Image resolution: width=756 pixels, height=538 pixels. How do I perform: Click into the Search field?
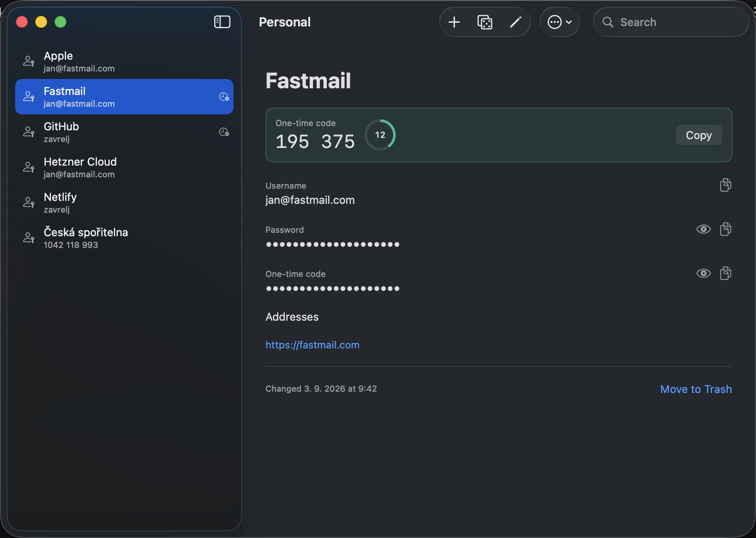(671, 22)
